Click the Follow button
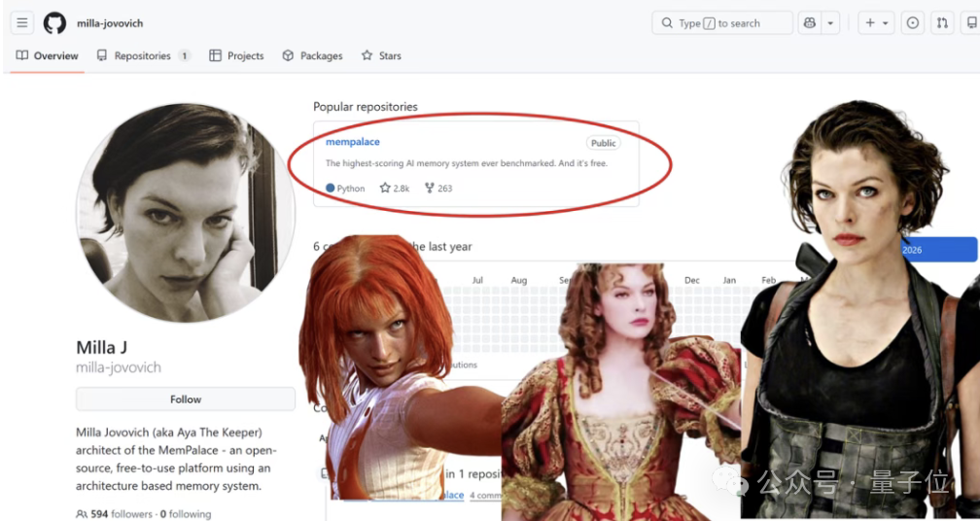This screenshot has width=980, height=521. coord(186,399)
